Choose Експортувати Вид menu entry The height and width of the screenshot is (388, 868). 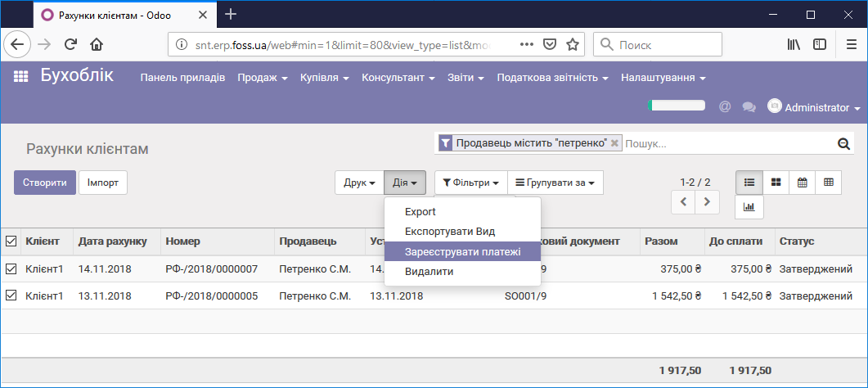click(463, 232)
